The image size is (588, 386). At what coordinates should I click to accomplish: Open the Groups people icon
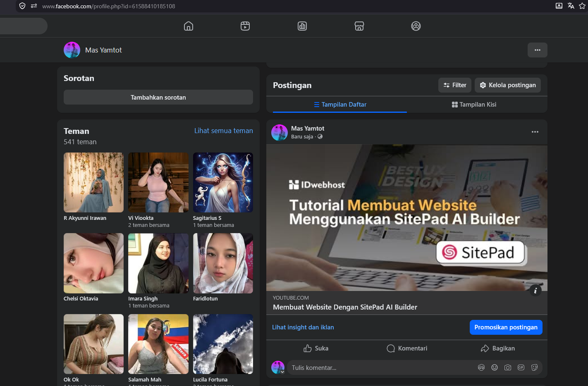(x=416, y=26)
